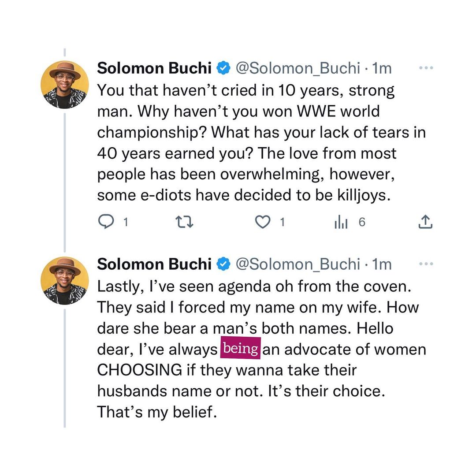Image resolution: width=476 pixels, height=476 pixels.
Task: Open @Solomon_Buchi handle on second tweet
Action: pyautogui.click(x=298, y=264)
